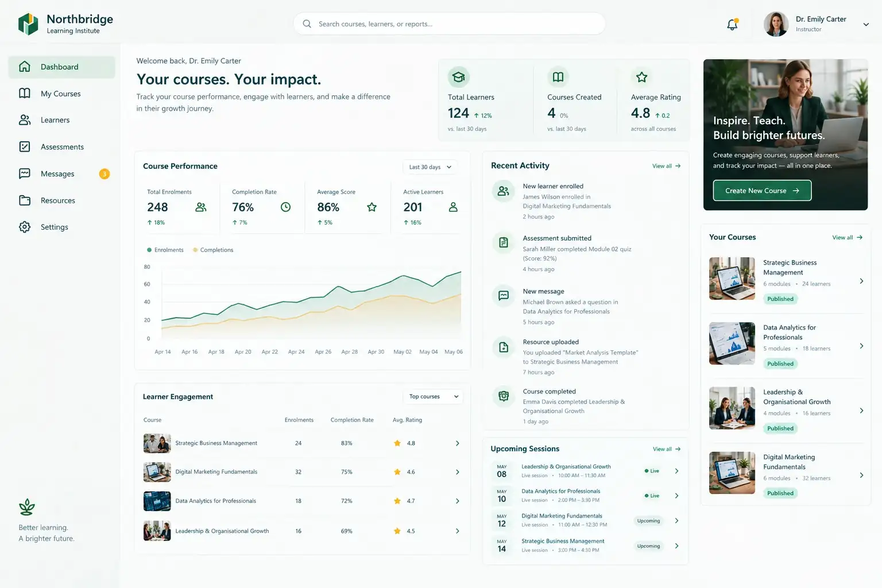Click the Courses Created book icon
Image resolution: width=882 pixels, height=588 pixels.
[x=558, y=77]
